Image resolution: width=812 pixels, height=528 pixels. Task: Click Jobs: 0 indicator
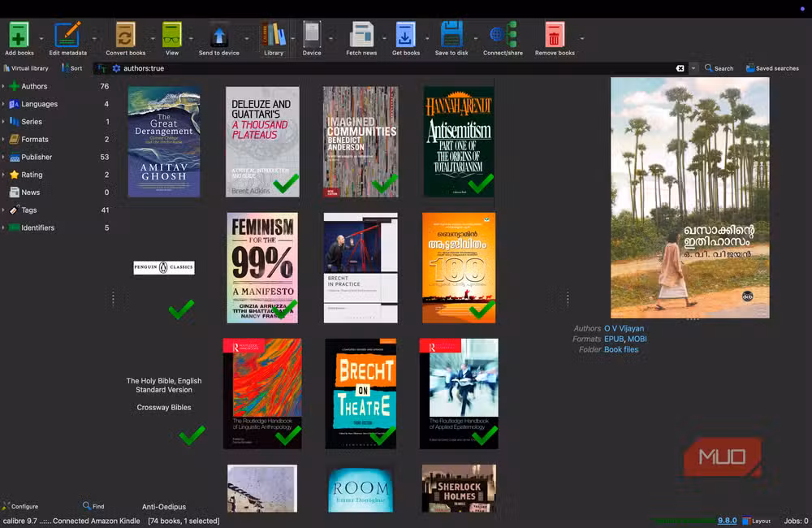(796, 521)
